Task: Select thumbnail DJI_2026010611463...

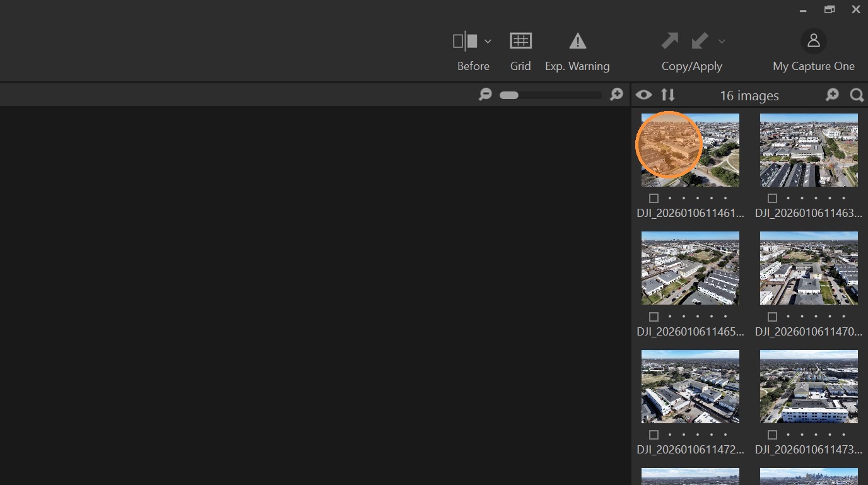Action: [x=809, y=150]
